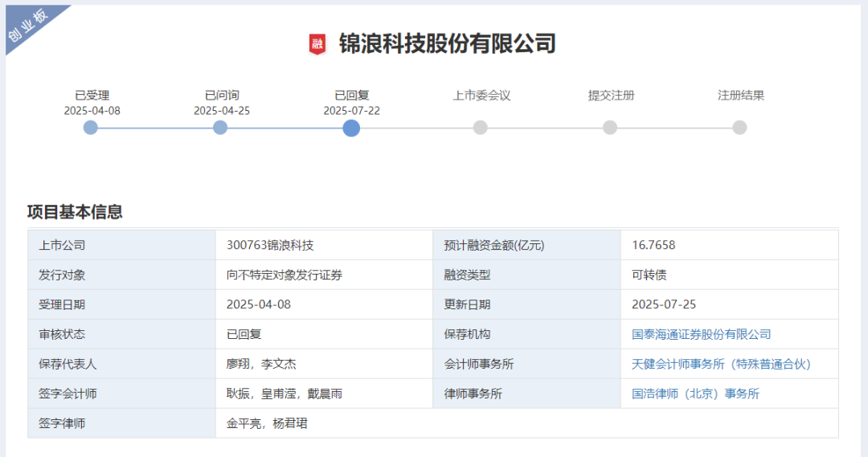868x457 pixels.
Task: Select the 注册结果 timeline node
Action: point(739,128)
